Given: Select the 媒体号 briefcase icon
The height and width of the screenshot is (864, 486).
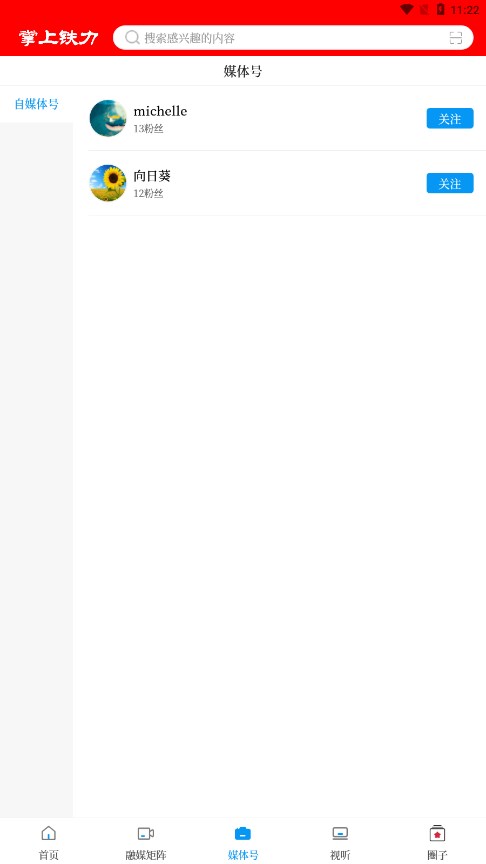Looking at the screenshot, I should point(243,833).
